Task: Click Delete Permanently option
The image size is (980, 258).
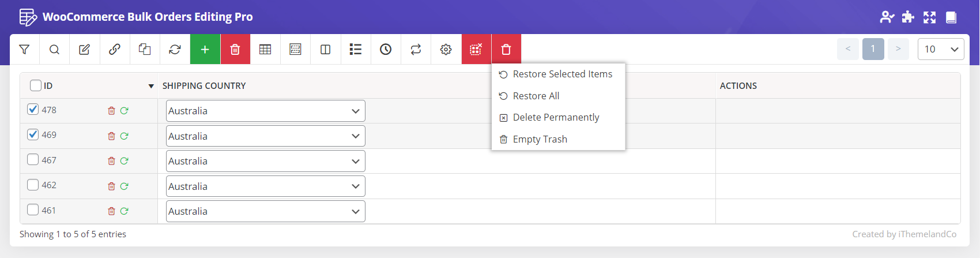Action: coord(556,117)
